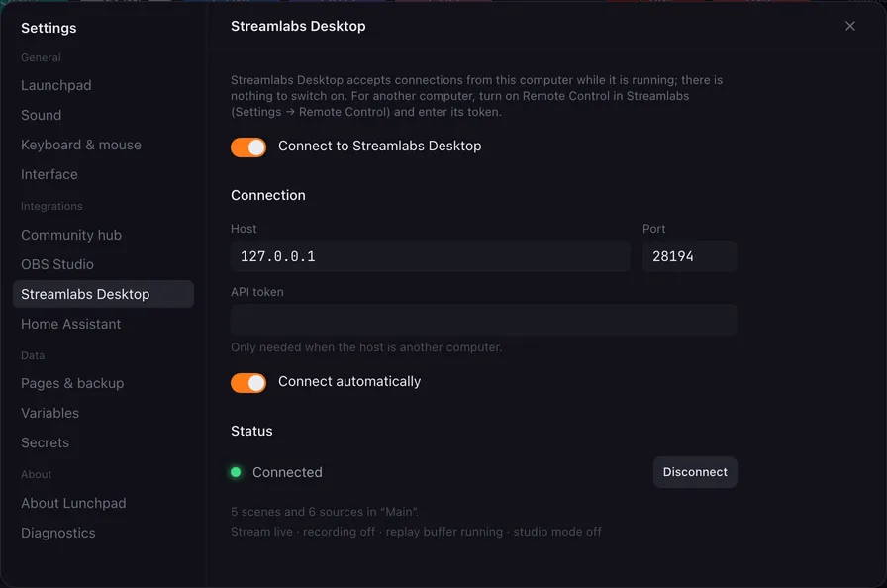Open Home Assistant integration settings
This screenshot has width=887, height=588.
(103, 324)
